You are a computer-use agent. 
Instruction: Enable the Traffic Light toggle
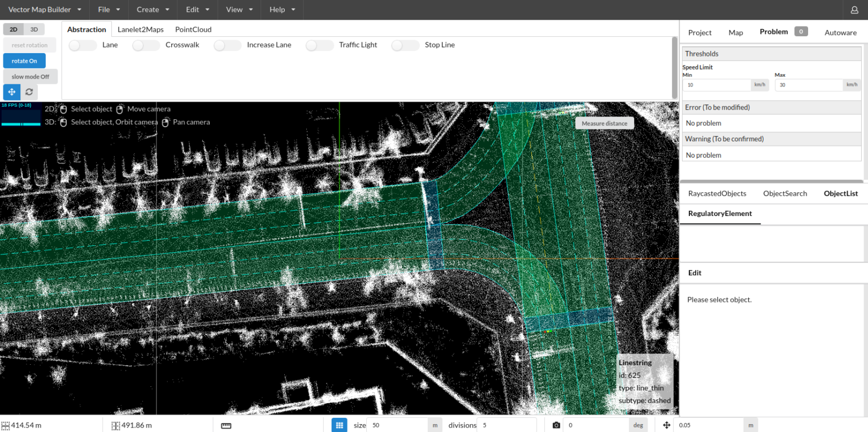click(x=319, y=45)
